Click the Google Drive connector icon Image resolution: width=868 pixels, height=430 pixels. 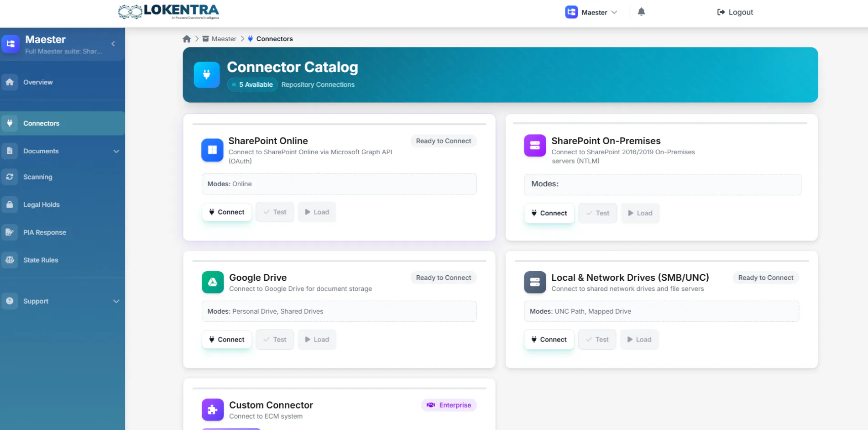pos(213,282)
